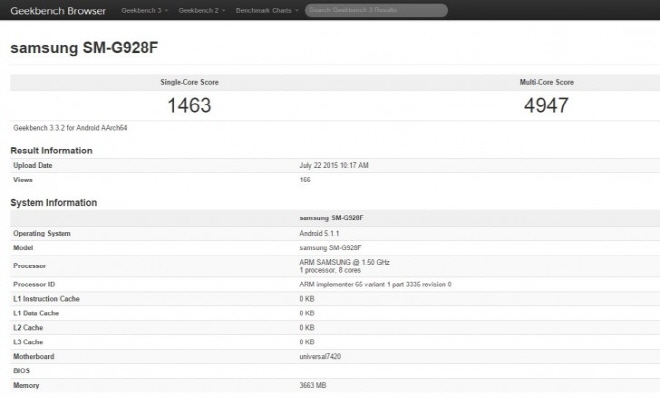The image size is (660, 398).
Task: Click the Views count 166
Action: 305,180
